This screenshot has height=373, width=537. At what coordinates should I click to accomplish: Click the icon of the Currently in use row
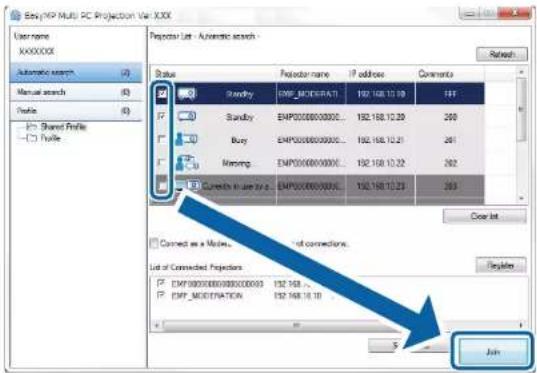point(188,186)
